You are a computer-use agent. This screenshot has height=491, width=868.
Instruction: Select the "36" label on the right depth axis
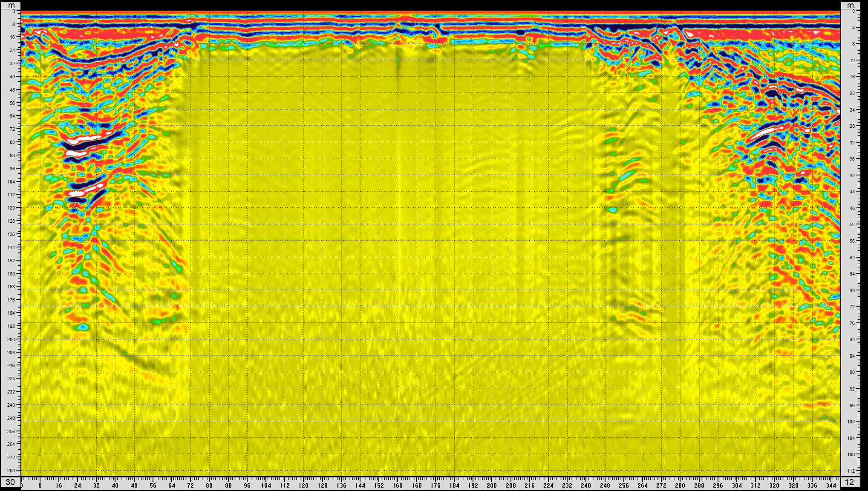[852, 159]
